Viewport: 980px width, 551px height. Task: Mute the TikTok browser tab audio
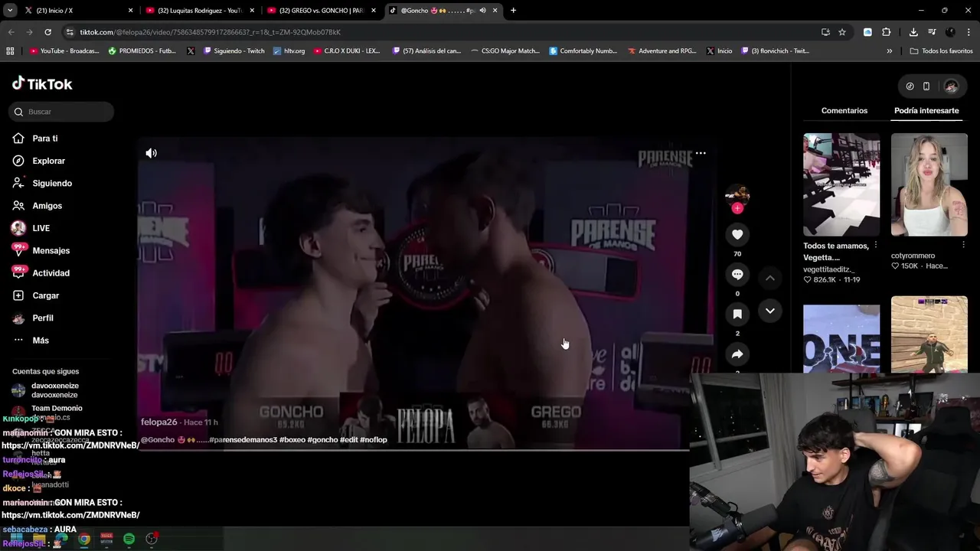[482, 11]
